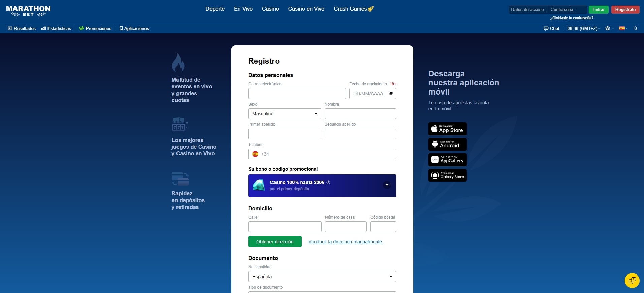Open Casino en Vivo section
Image resolution: width=644 pixels, height=293 pixels.
pyautogui.click(x=306, y=9)
